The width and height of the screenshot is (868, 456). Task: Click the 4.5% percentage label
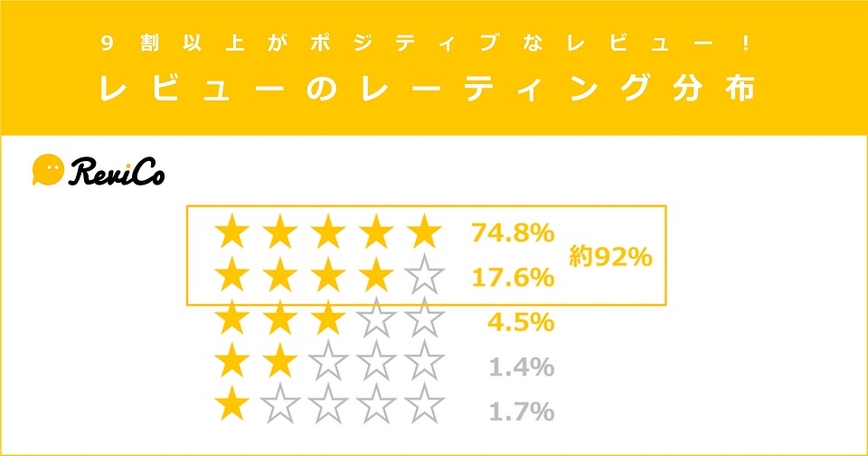click(x=519, y=322)
